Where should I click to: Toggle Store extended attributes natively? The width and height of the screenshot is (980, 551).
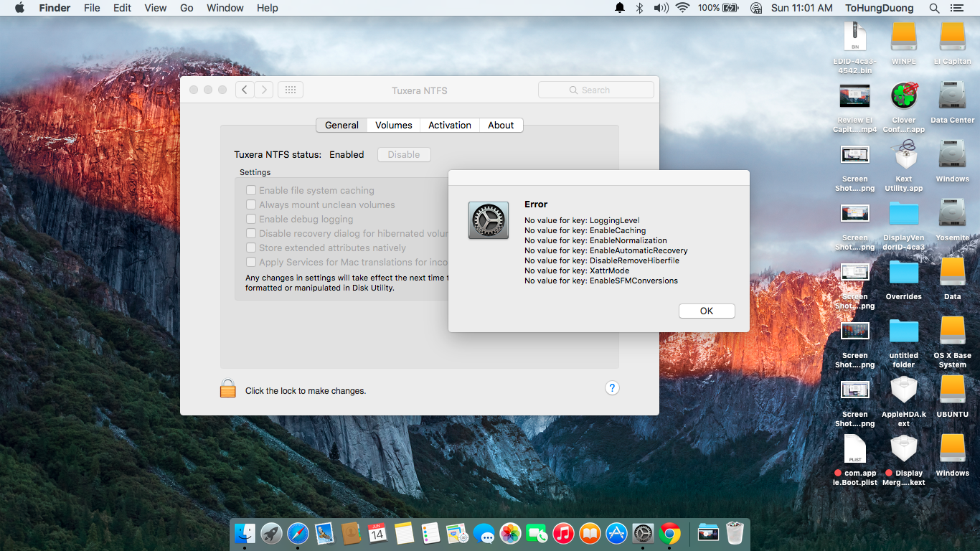(251, 248)
